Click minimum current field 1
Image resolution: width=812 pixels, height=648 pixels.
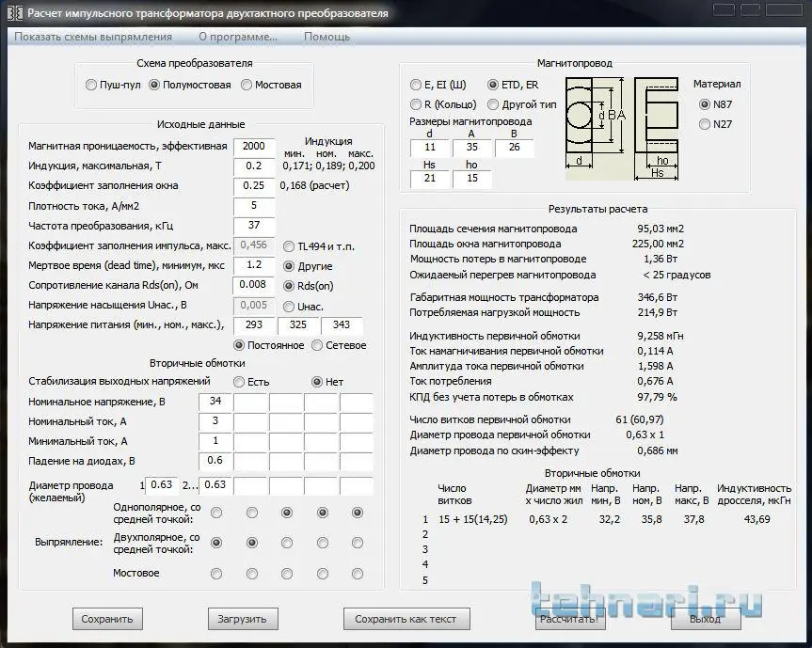coord(215,441)
